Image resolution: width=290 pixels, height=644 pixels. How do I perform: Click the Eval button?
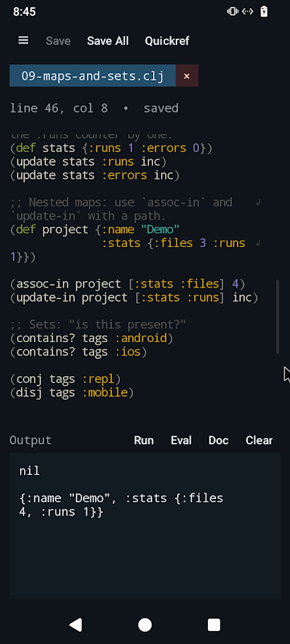click(181, 440)
